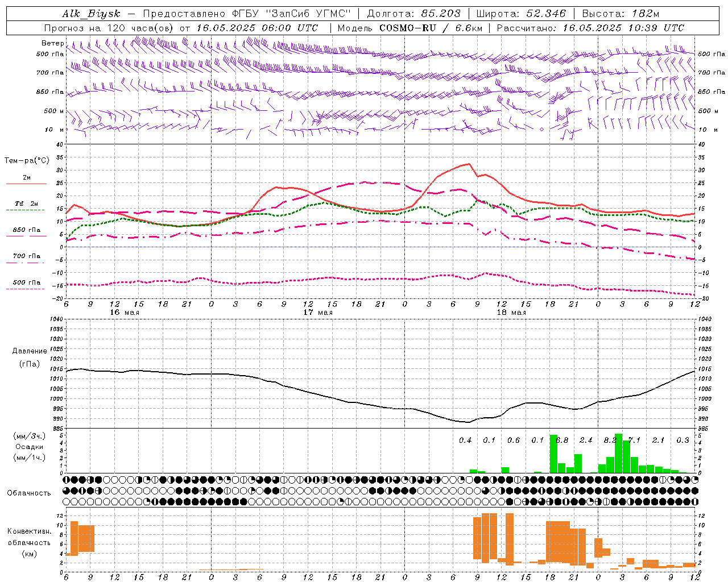Click the start time 16.05.2025 06:00 UTC
The image size is (728, 582).
pos(257,28)
